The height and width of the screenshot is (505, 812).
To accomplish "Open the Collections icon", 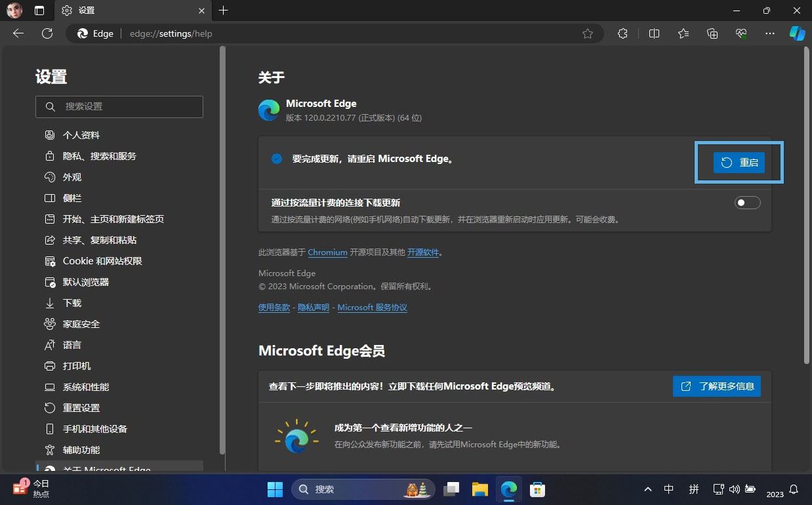I will tap(713, 33).
